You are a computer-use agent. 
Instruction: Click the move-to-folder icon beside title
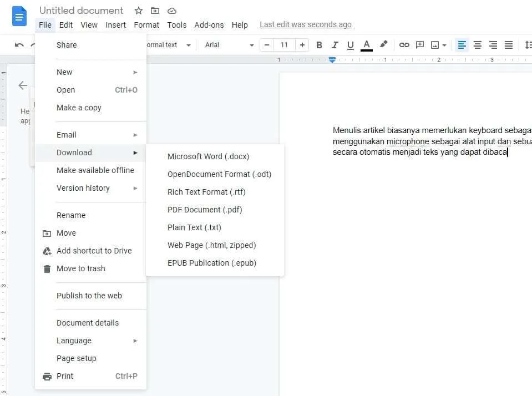click(155, 11)
